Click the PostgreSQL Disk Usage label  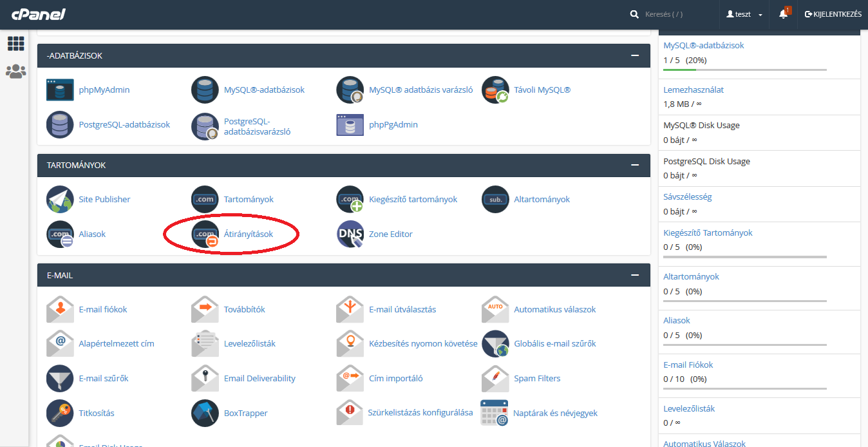tap(706, 161)
